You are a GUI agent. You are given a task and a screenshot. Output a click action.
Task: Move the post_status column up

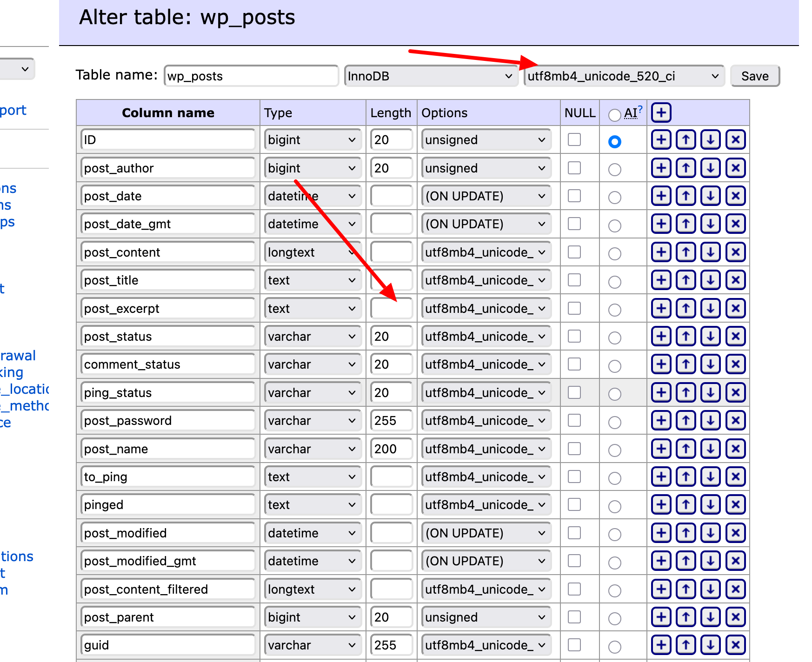click(x=686, y=336)
